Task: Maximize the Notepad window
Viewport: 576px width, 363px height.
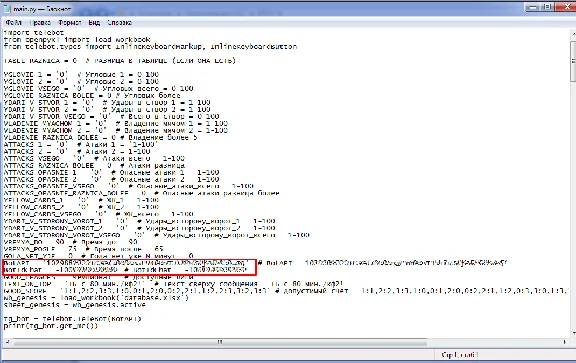Action: [x=547, y=7]
